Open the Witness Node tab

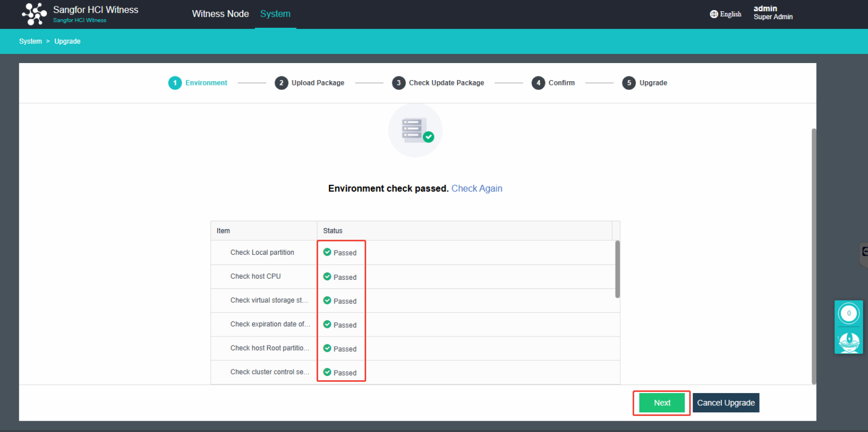coord(220,14)
